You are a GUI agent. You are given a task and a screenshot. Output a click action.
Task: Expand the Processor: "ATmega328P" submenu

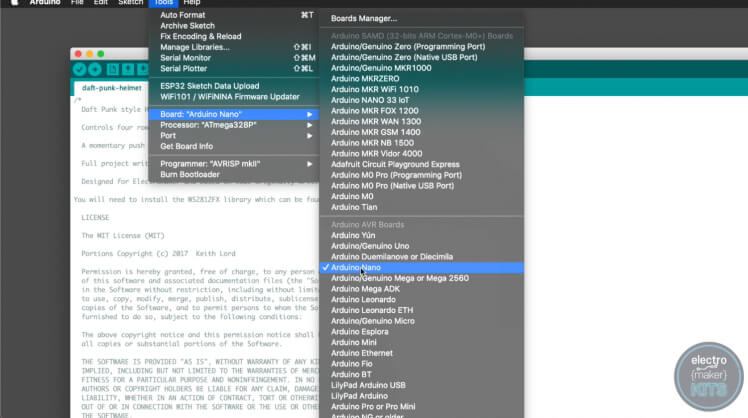click(x=234, y=125)
